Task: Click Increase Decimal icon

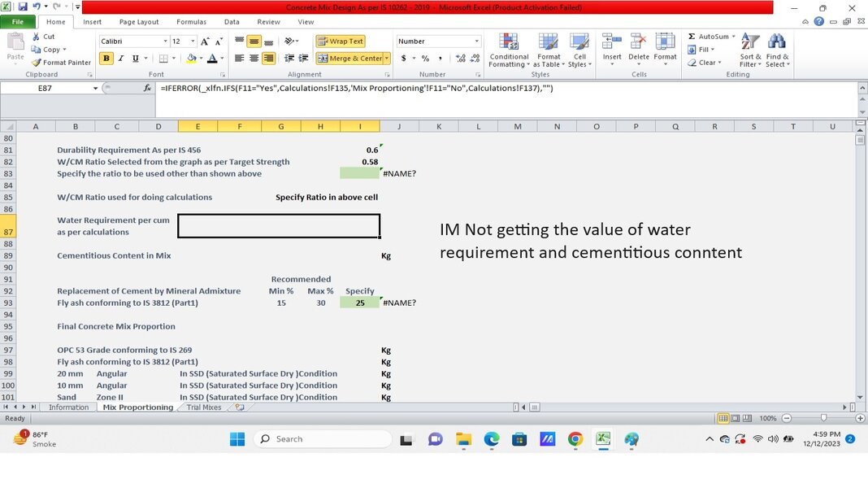Action: 461,59
